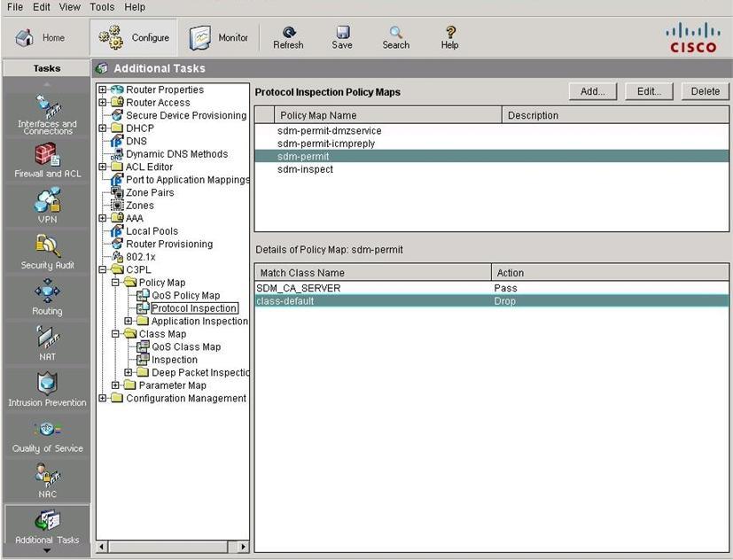
Task: Expand the Configuration Management node
Action: [103, 398]
